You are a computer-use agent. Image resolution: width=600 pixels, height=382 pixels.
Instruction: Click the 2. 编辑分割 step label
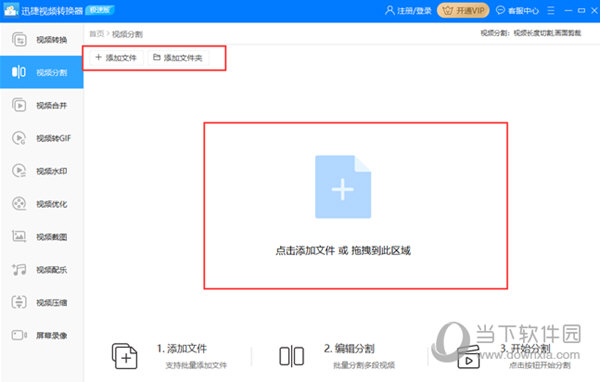coord(349,348)
